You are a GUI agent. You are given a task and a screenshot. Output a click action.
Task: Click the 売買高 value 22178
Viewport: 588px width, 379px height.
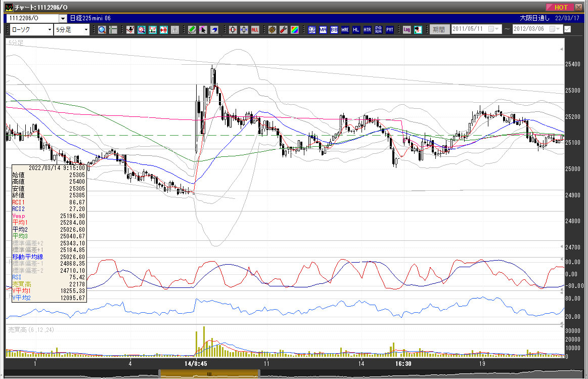(77, 284)
